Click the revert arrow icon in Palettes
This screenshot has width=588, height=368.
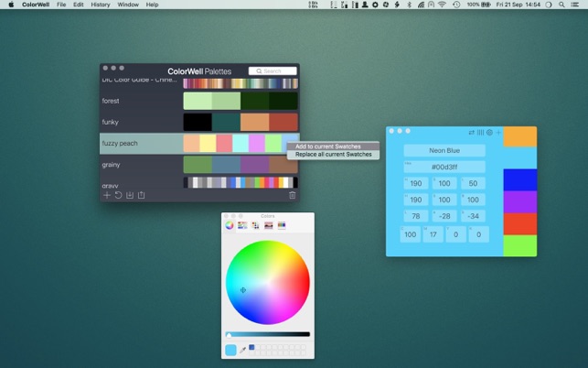(118, 195)
